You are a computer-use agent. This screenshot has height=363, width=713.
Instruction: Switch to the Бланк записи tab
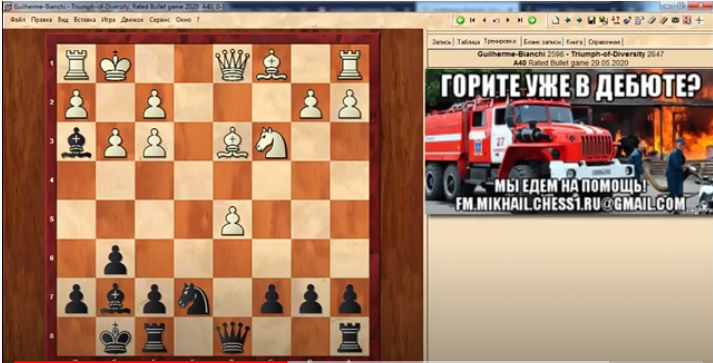(542, 41)
